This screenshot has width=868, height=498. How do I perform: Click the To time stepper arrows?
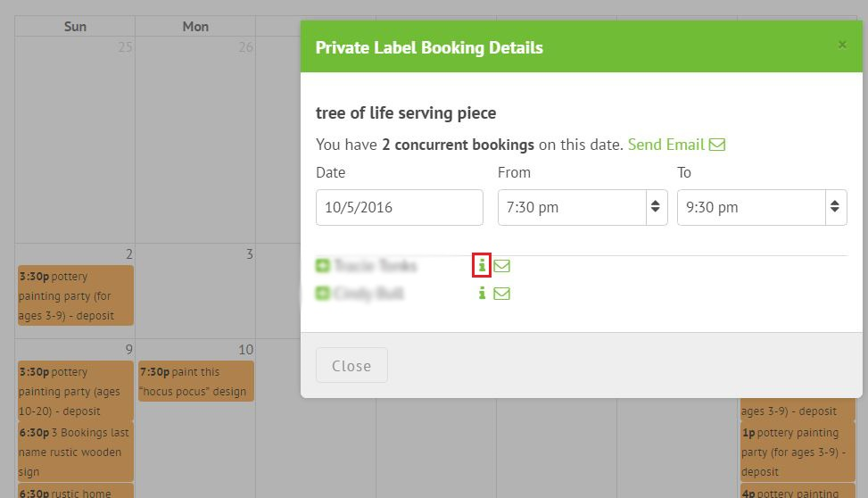(835, 207)
